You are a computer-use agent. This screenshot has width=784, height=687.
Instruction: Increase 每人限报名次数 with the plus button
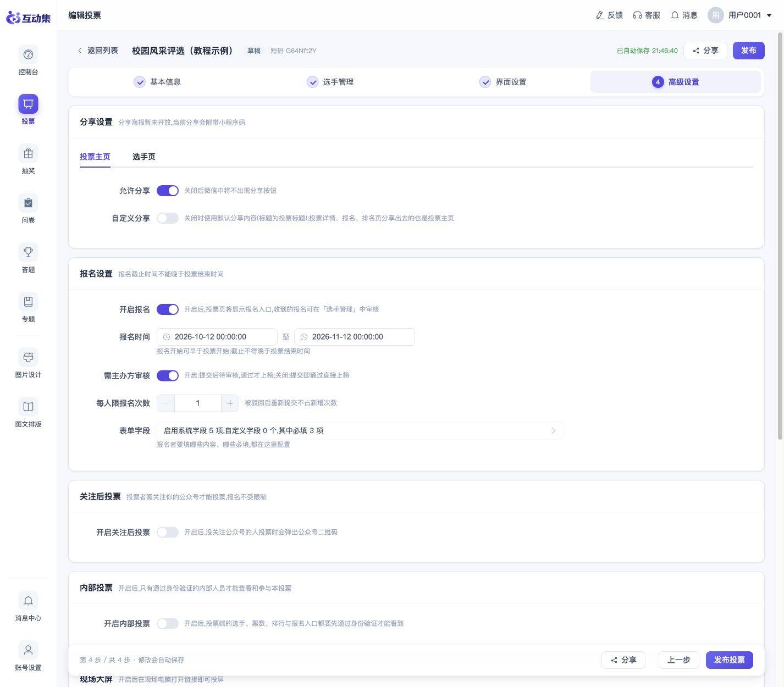[x=230, y=403]
